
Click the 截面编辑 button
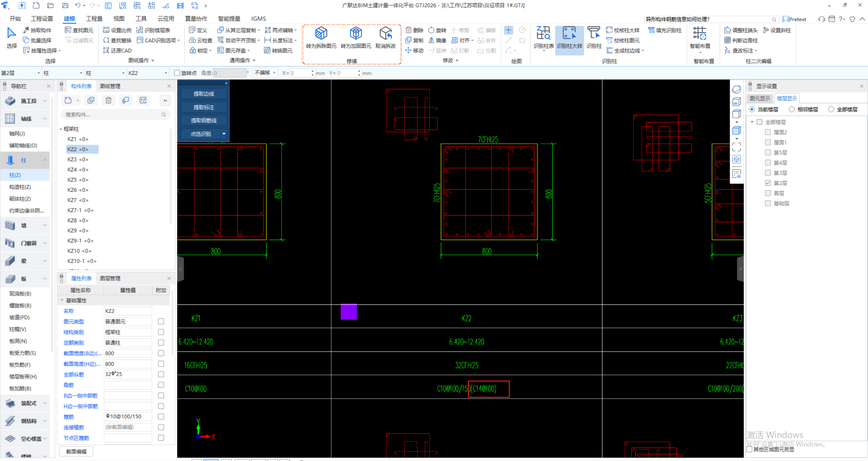76,452
